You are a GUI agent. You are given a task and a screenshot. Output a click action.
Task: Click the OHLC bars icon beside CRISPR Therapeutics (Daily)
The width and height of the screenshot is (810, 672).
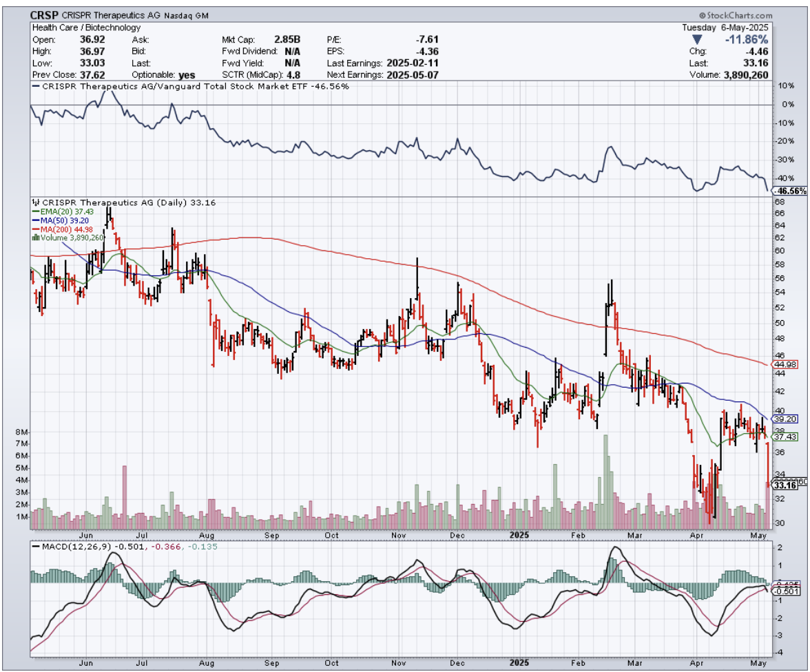(x=34, y=202)
